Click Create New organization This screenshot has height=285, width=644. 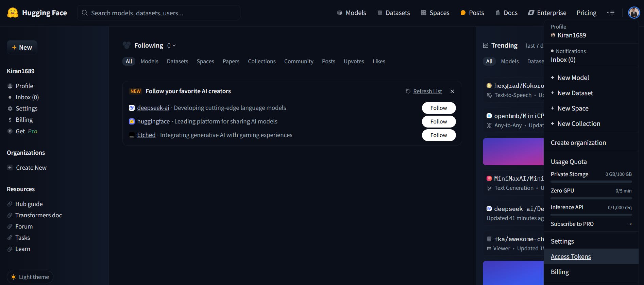coord(27,168)
